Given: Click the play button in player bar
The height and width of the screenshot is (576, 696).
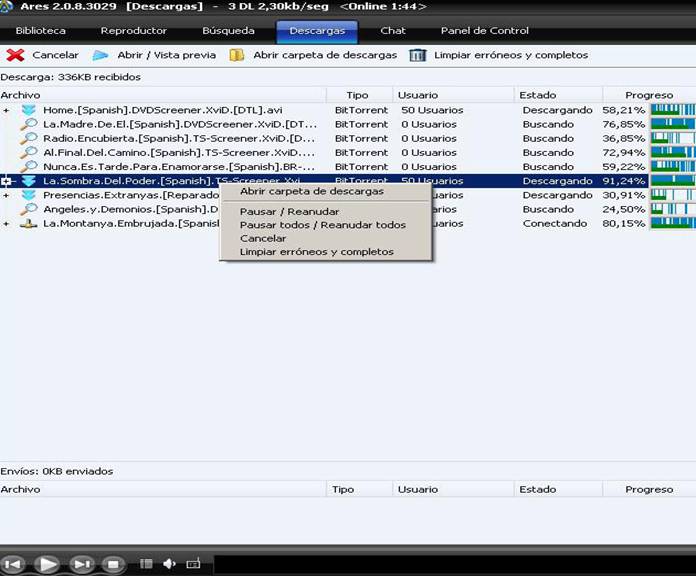Looking at the screenshot, I should point(47,564).
